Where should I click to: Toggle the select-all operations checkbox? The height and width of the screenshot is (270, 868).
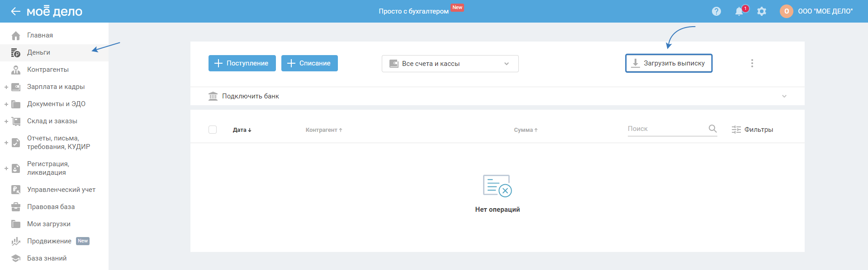point(213,130)
